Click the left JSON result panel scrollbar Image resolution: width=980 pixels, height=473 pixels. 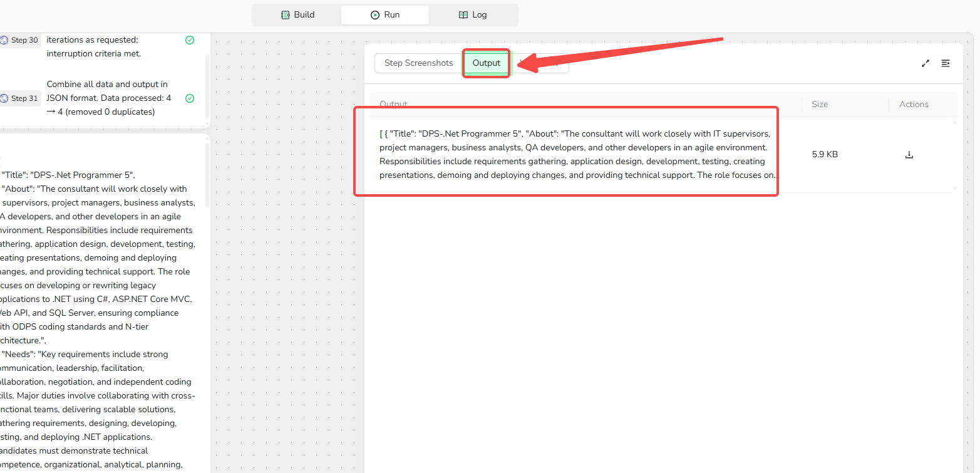click(x=207, y=175)
